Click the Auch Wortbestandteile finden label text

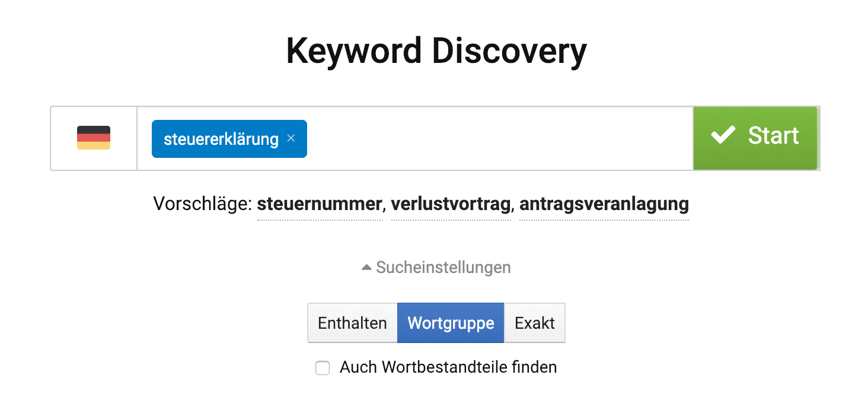coord(448,367)
